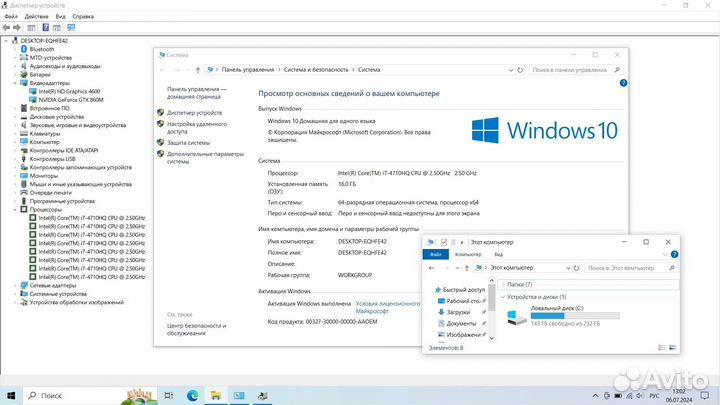Select Аудиовходы и аудиовыходы category
Image resolution: width=720 pixels, height=405 pixels.
(x=65, y=66)
